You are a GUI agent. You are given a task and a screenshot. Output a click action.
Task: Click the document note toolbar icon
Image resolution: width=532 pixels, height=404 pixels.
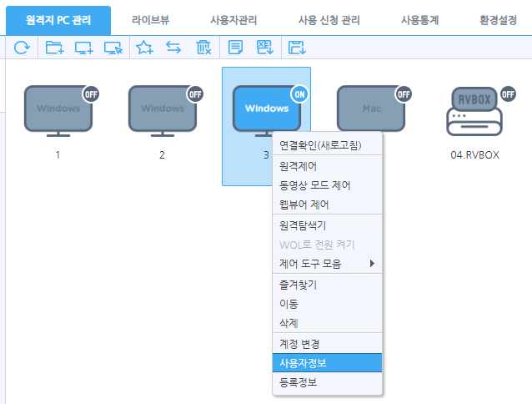(235, 48)
